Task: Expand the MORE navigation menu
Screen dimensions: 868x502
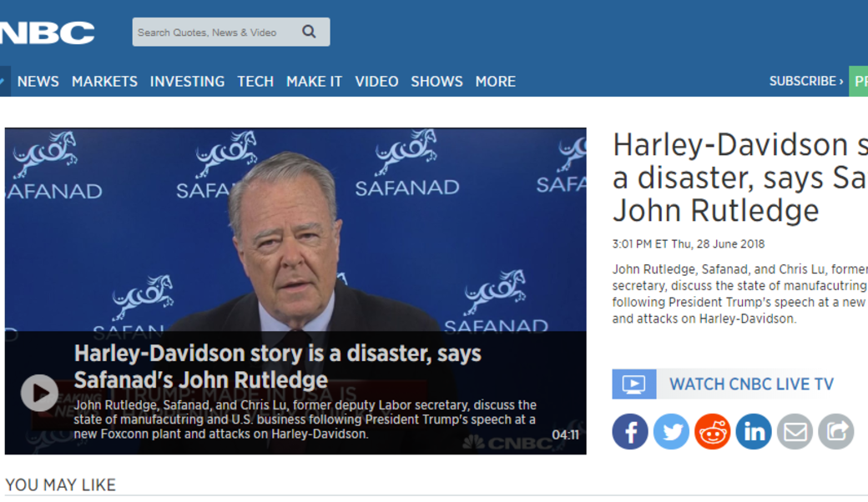Action: pyautogui.click(x=496, y=82)
